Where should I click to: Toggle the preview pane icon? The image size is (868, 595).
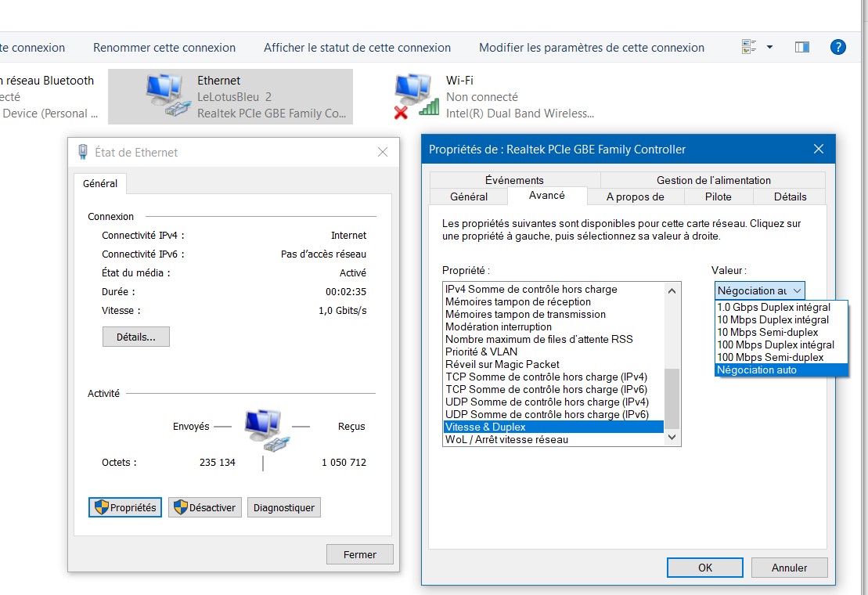[802, 47]
